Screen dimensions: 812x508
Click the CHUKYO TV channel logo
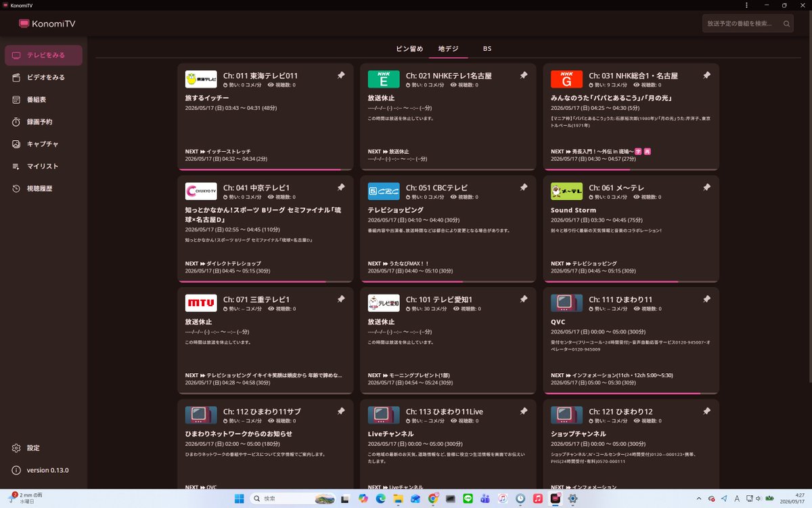click(201, 191)
